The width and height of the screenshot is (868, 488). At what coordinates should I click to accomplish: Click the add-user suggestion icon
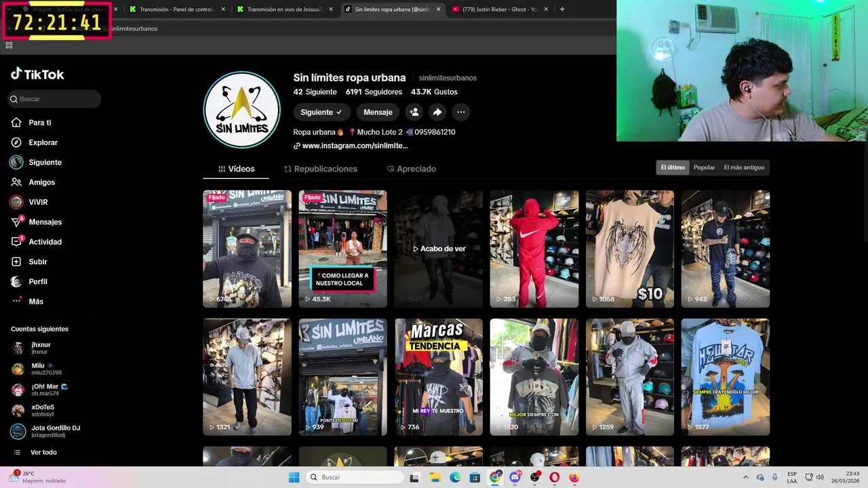tap(414, 112)
